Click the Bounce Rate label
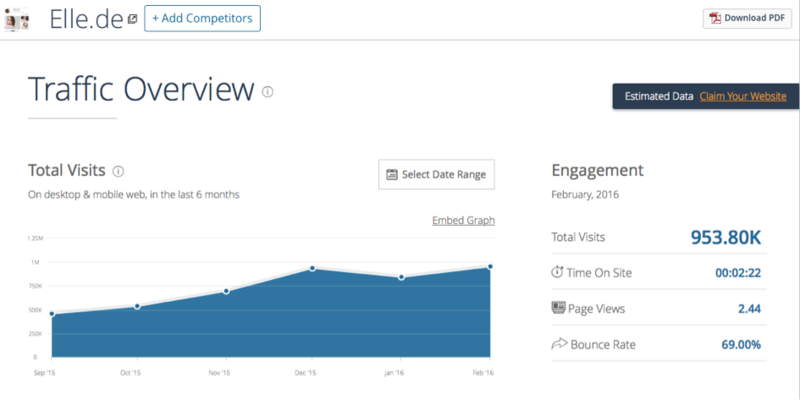This screenshot has width=800, height=400. coord(603,345)
